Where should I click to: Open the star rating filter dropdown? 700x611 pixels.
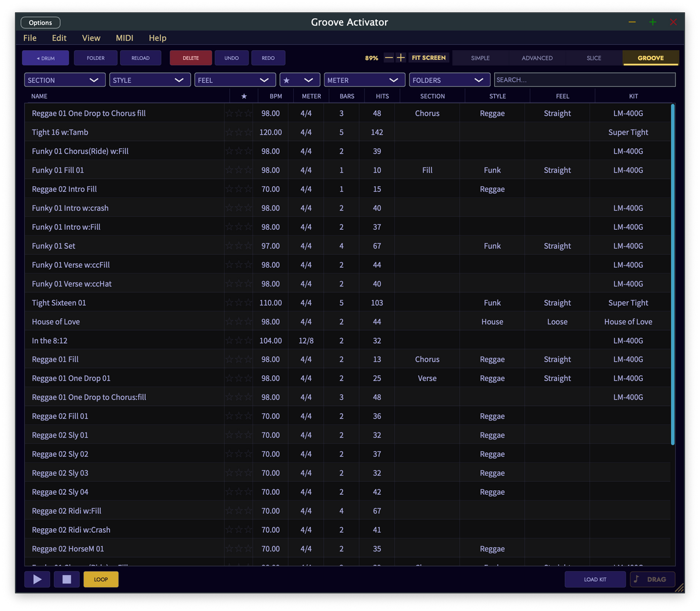point(300,80)
